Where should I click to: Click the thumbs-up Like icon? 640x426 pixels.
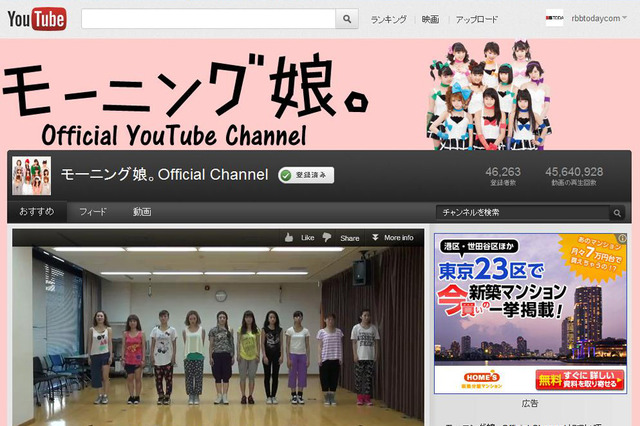coord(289,237)
